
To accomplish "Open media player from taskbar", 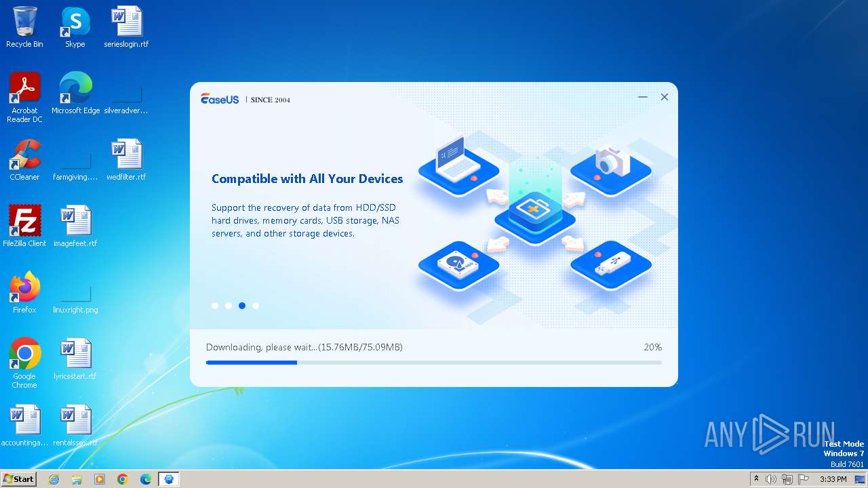I will (x=100, y=479).
